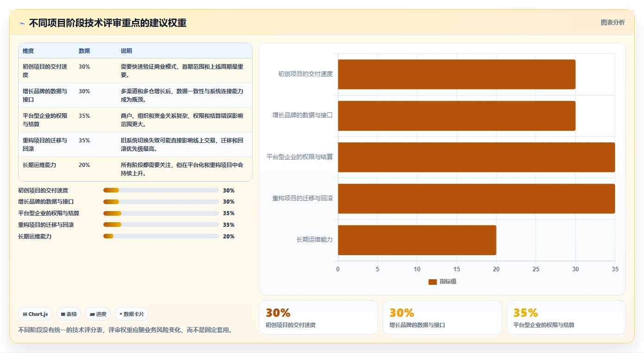The image size is (644, 353).
Task: Click footer note starting 不同阶段没有统一的技术评分表
Action: (x=125, y=330)
